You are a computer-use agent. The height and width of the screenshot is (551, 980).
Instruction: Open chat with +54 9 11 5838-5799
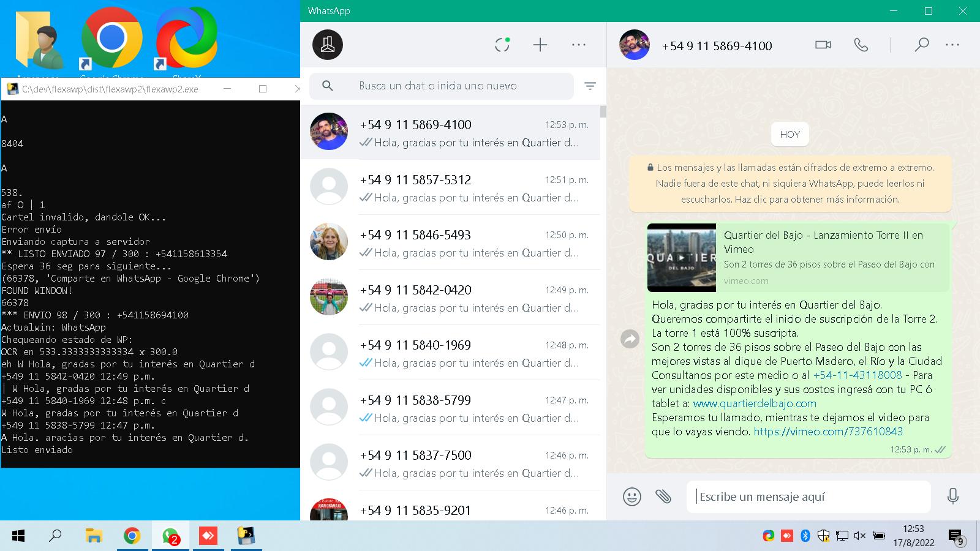point(450,408)
